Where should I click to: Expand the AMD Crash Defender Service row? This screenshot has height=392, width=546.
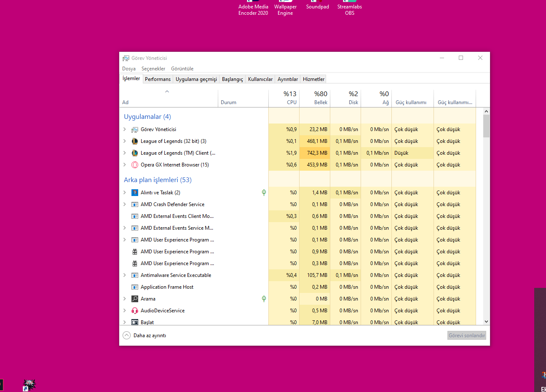pyautogui.click(x=125, y=204)
